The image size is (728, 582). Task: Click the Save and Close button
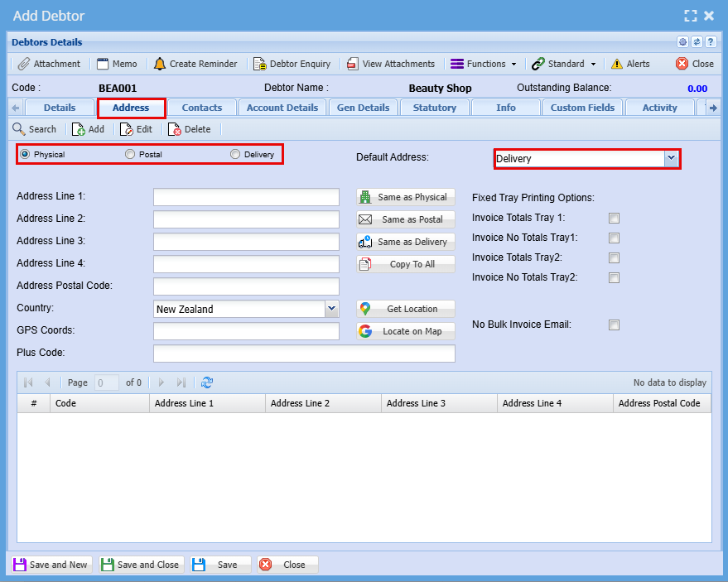pos(140,565)
